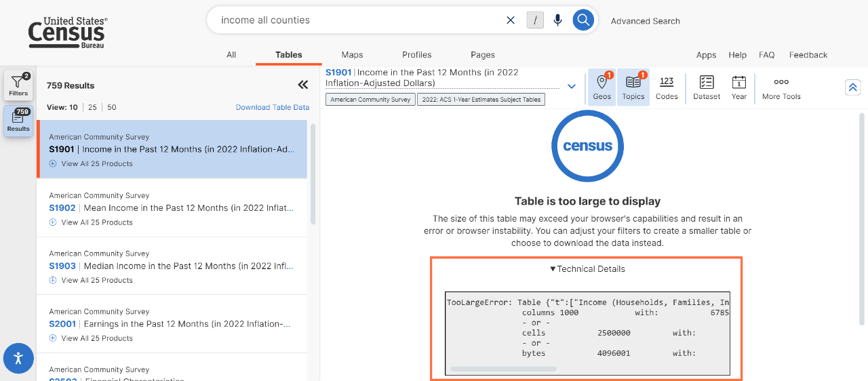Expand table title dropdown arrow
The height and width of the screenshot is (381, 868).
[572, 86]
